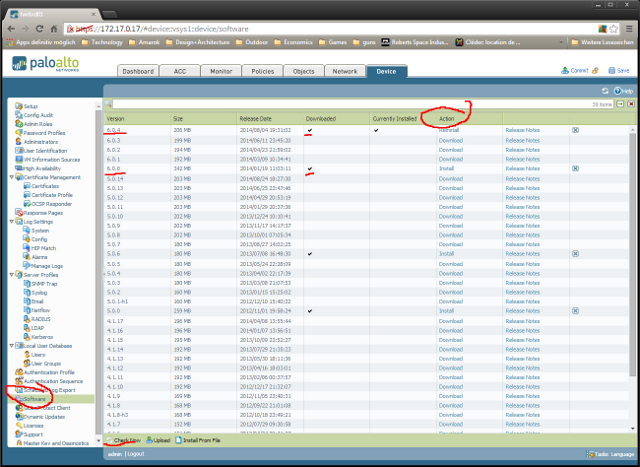The height and width of the screenshot is (467, 640).
Task: Click the Save disk icon
Action: (609, 72)
